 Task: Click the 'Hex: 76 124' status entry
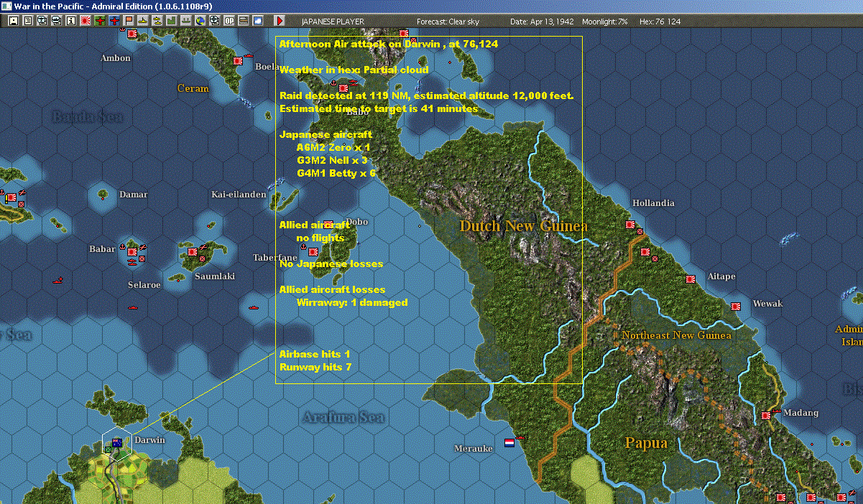click(659, 22)
